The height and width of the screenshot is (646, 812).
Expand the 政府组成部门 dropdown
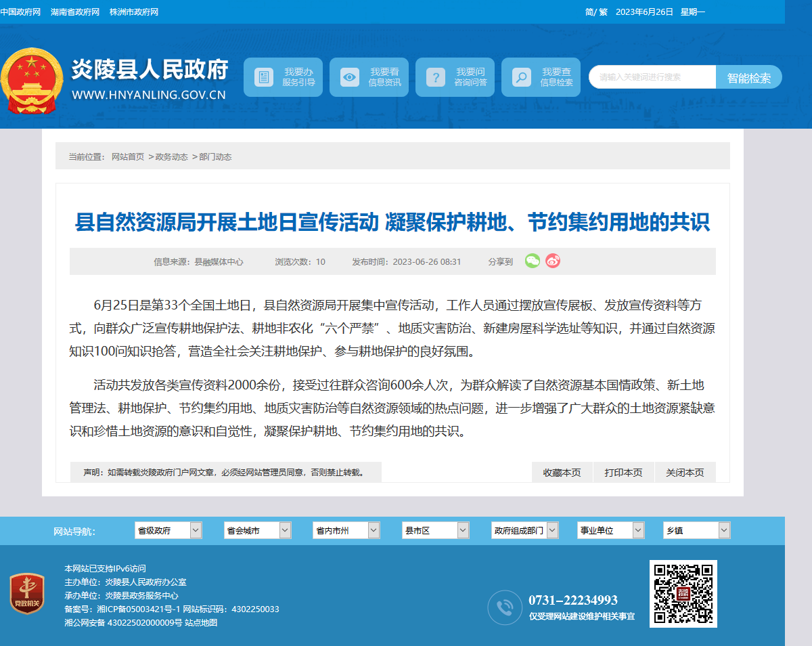tap(525, 530)
